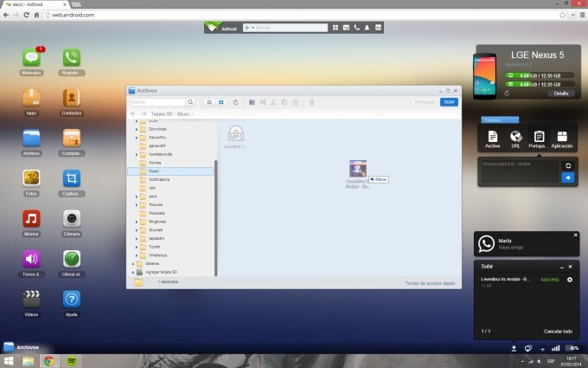The width and height of the screenshot is (588, 368).
Task: Launch the Cámara app icon
Action: [x=72, y=218]
